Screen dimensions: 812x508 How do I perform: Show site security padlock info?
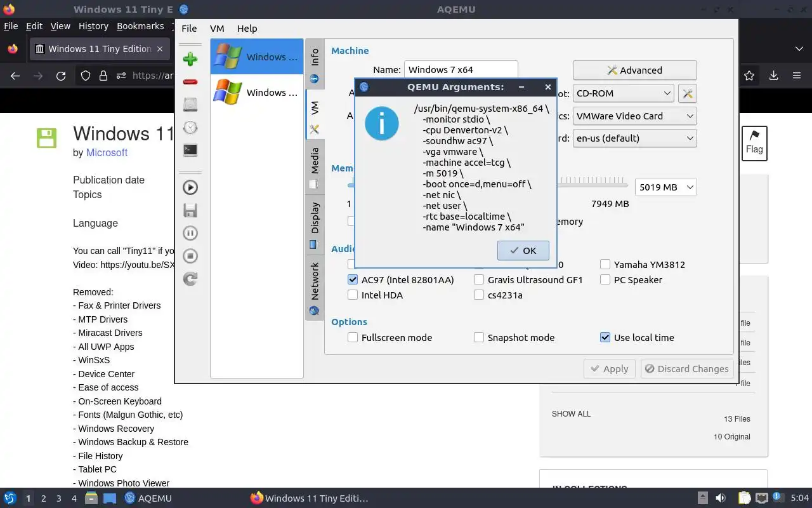click(x=103, y=76)
